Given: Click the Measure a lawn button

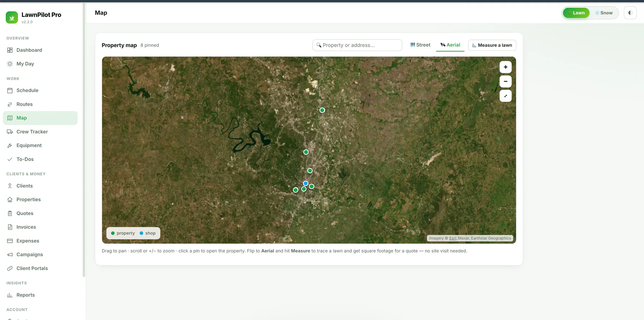Looking at the screenshot, I should [x=492, y=45].
